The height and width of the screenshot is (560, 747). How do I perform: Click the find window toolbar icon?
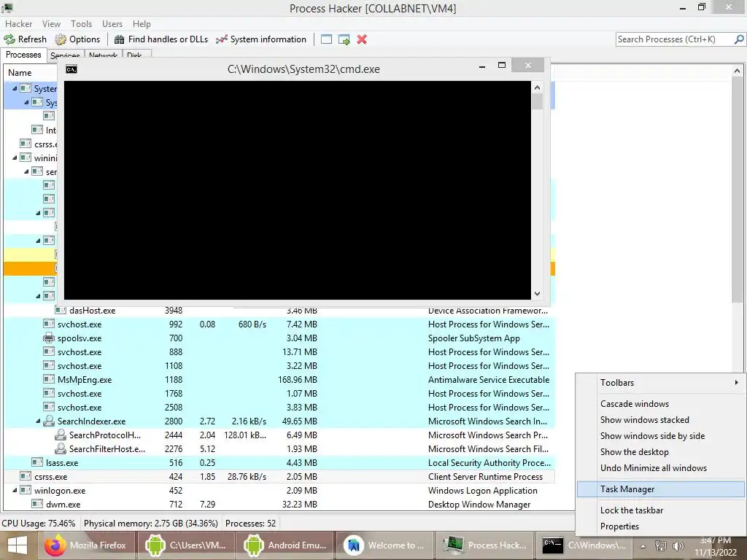[326, 39]
